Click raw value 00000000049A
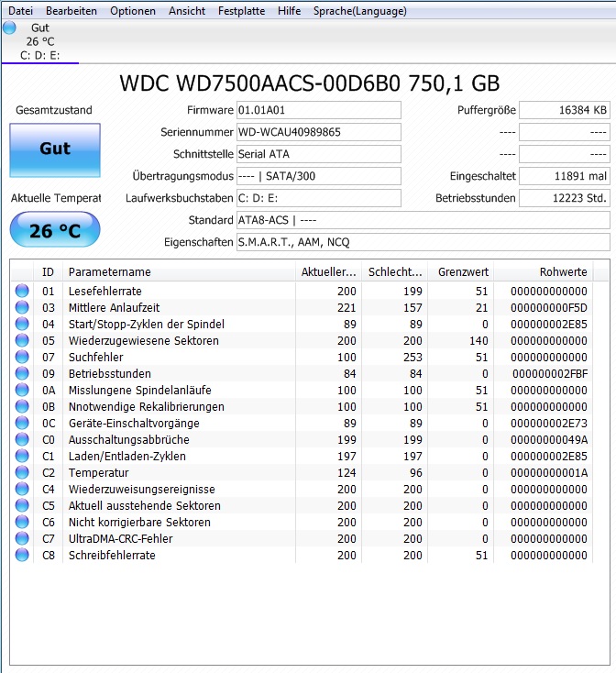616x673 pixels. 549,440
